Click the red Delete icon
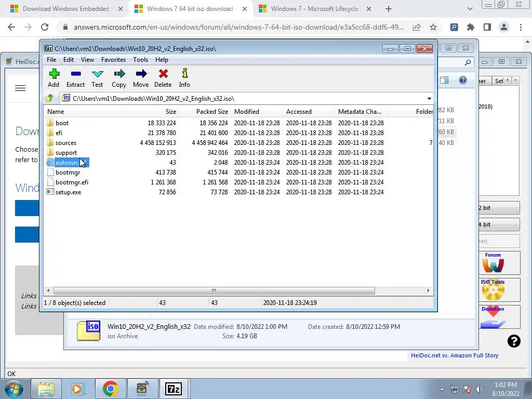Image resolution: width=532 pixels, height=399 pixels. (x=163, y=74)
